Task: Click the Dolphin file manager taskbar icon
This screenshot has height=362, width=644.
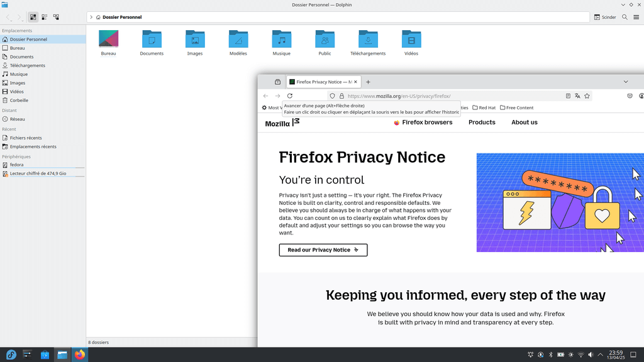Action: pyautogui.click(x=62, y=354)
